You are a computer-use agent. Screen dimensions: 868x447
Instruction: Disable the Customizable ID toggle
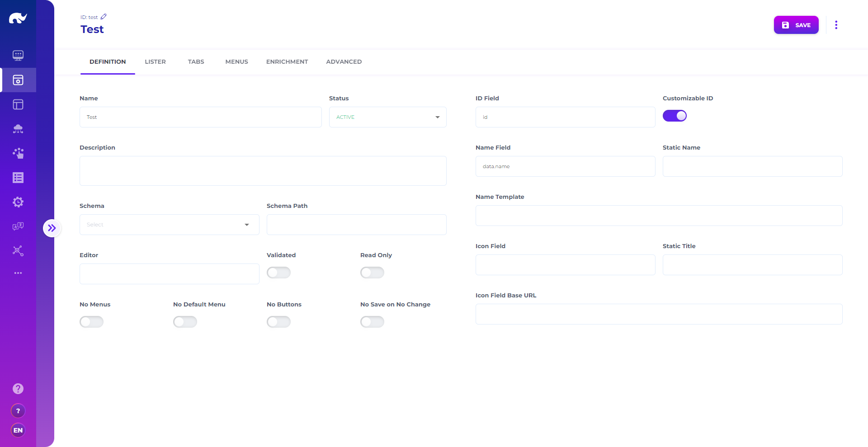pos(675,116)
